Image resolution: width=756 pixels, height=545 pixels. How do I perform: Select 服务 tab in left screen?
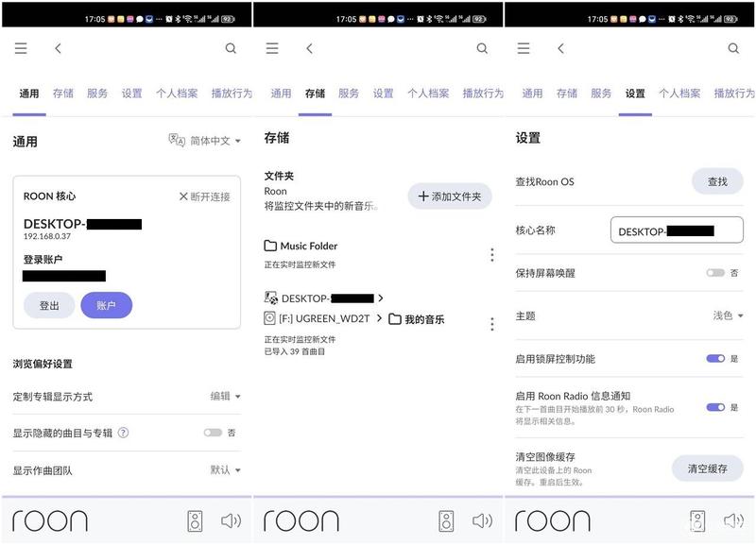[x=97, y=93]
